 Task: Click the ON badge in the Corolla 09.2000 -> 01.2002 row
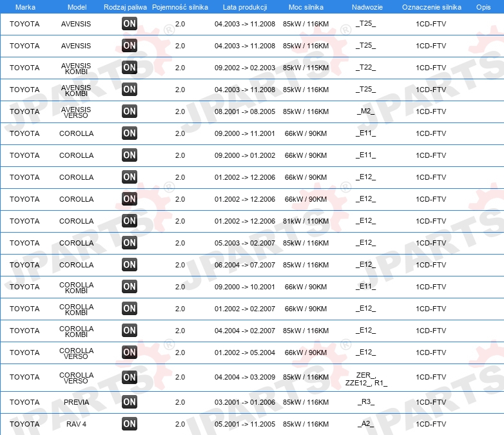coord(130,155)
